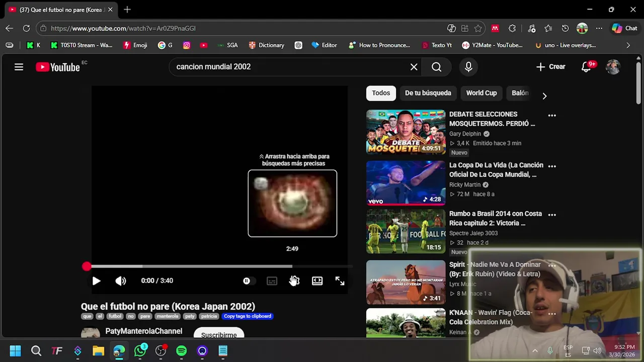Open the player settings gear

(x=294, y=281)
